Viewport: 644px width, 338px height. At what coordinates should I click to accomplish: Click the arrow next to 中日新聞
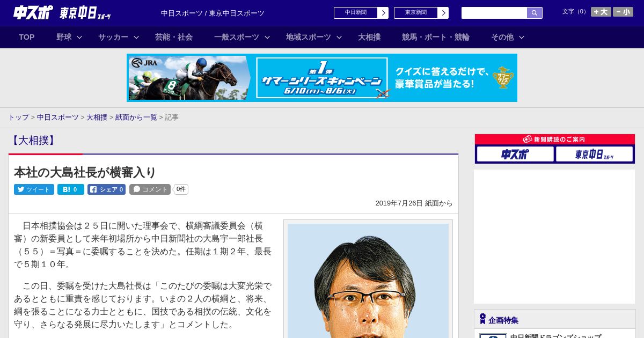(383, 13)
